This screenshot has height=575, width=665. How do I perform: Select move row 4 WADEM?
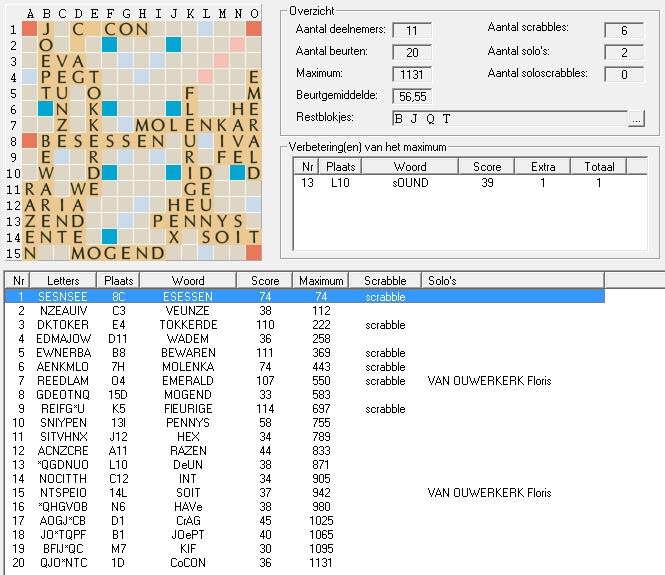[305, 338]
